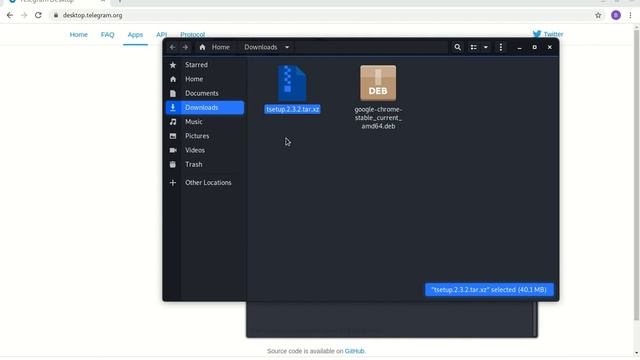Reload the Telegram page
The width and height of the screenshot is (640, 360).
38,15
